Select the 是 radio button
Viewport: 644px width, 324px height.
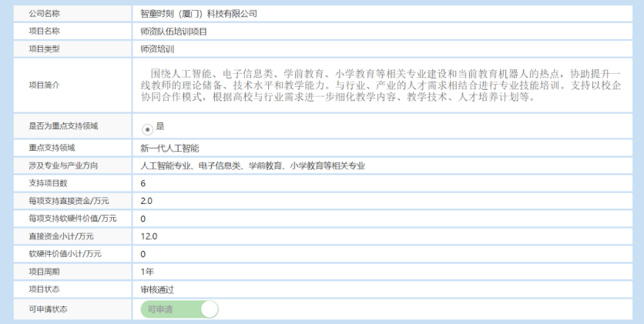(147, 129)
